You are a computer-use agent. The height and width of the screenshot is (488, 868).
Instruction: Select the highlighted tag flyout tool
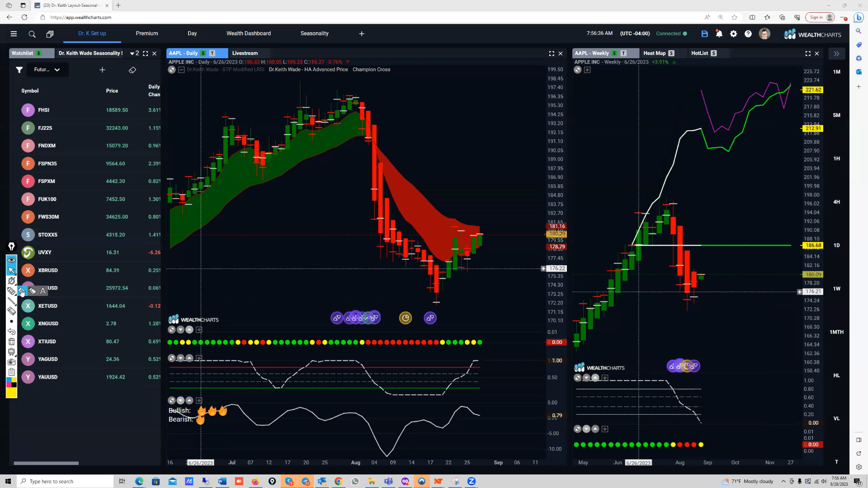point(22,291)
